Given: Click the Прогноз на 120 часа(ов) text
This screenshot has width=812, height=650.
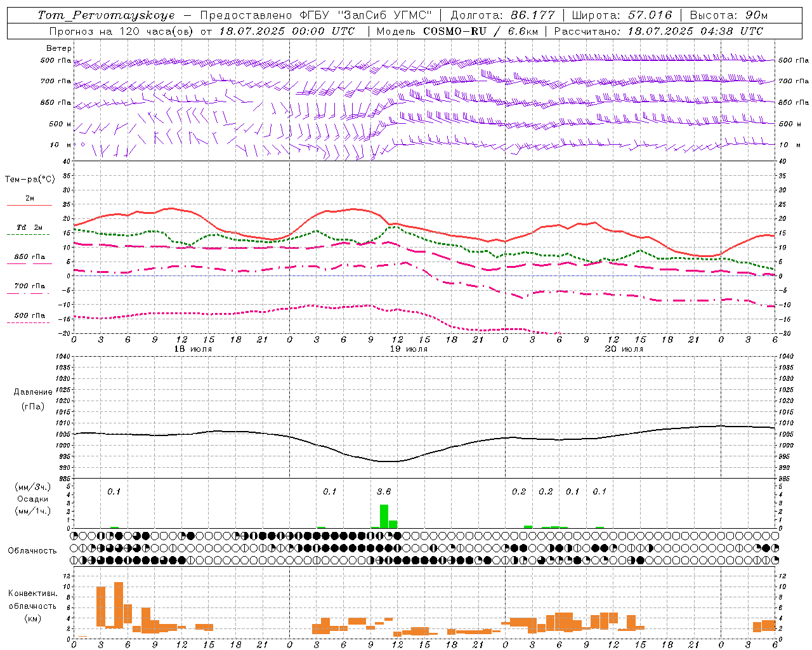Looking at the screenshot, I should click(x=122, y=31).
